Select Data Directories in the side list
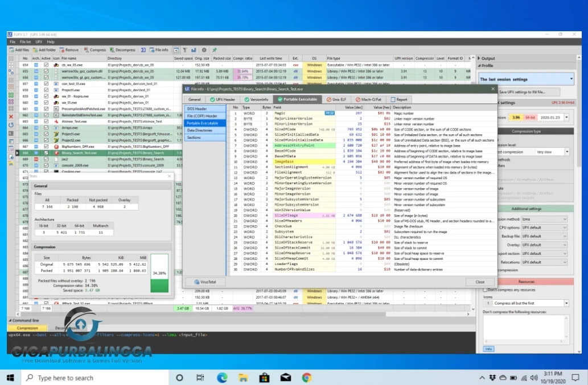Image resolution: width=588 pixels, height=385 pixels. pos(205,130)
